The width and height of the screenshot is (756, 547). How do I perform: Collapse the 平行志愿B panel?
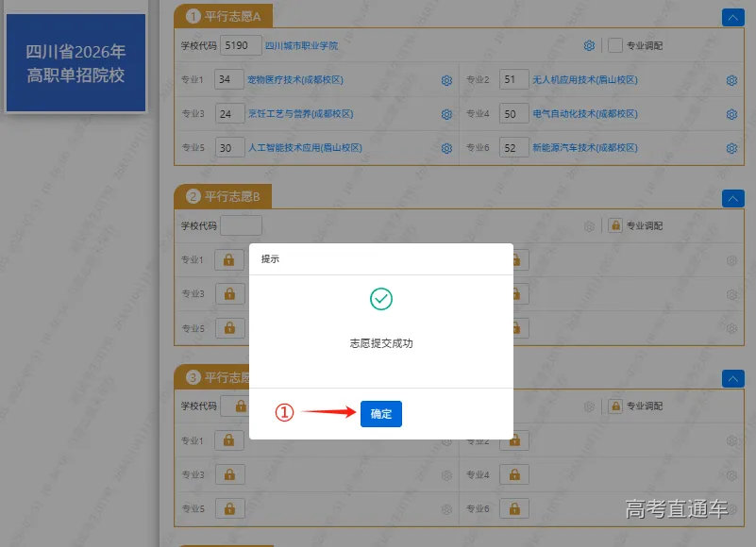point(732,198)
